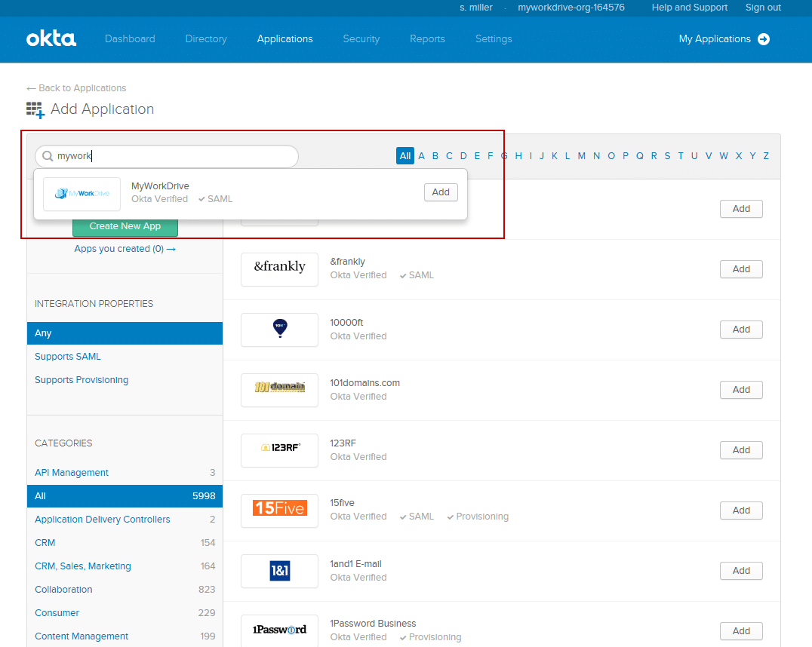Open the Security menu
Viewport: 812px width, 647px height.
point(361,39)
